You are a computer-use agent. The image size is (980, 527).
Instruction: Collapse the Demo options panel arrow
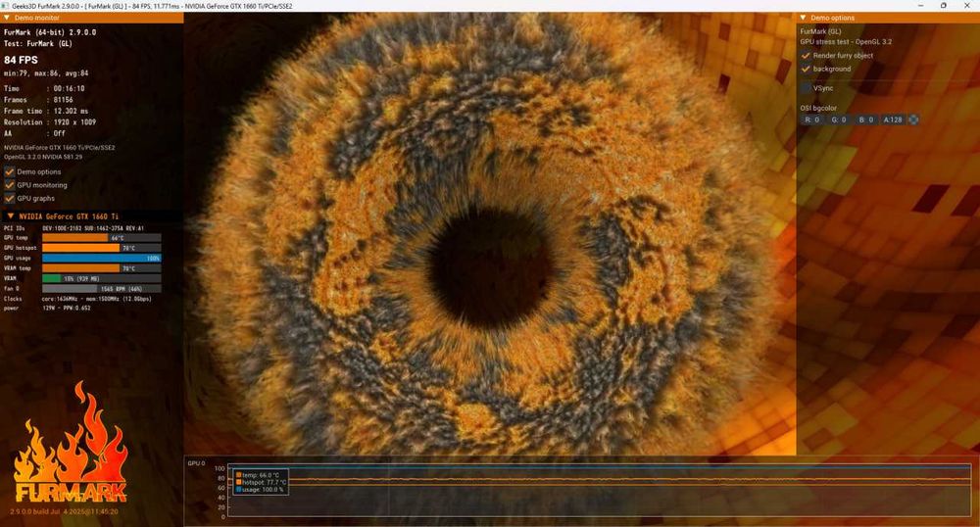pyautogui.click(x=804, y=18)
